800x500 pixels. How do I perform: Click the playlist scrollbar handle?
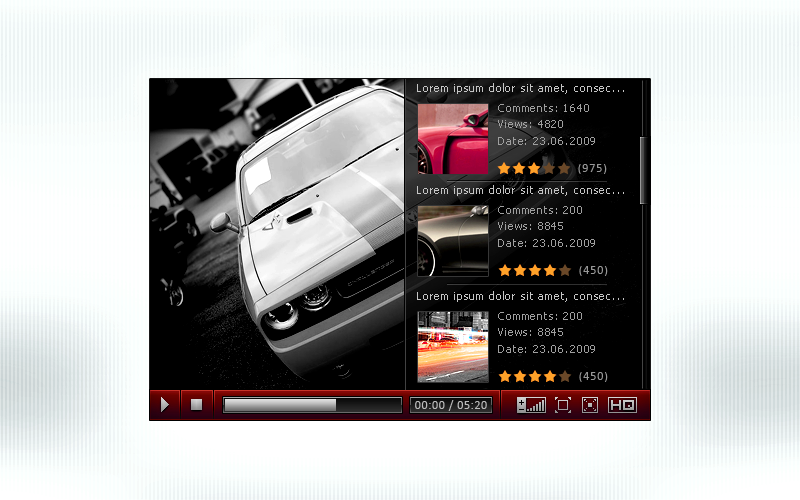pos(643,170)
